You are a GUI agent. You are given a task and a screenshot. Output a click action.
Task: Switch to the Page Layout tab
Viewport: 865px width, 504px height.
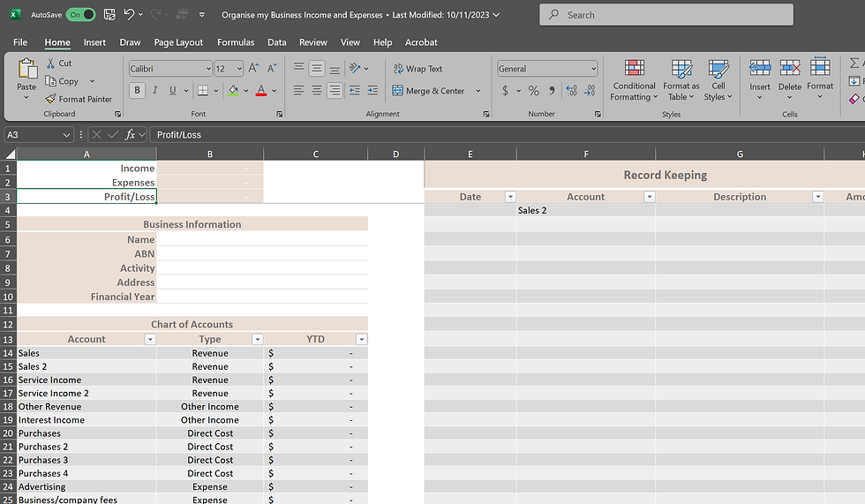click(x=178, y=42)
